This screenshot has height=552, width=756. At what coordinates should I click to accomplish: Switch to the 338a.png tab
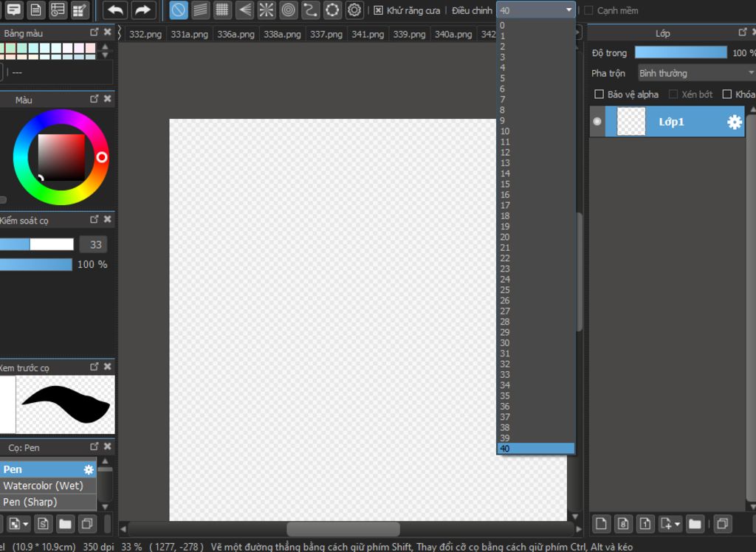282,34
